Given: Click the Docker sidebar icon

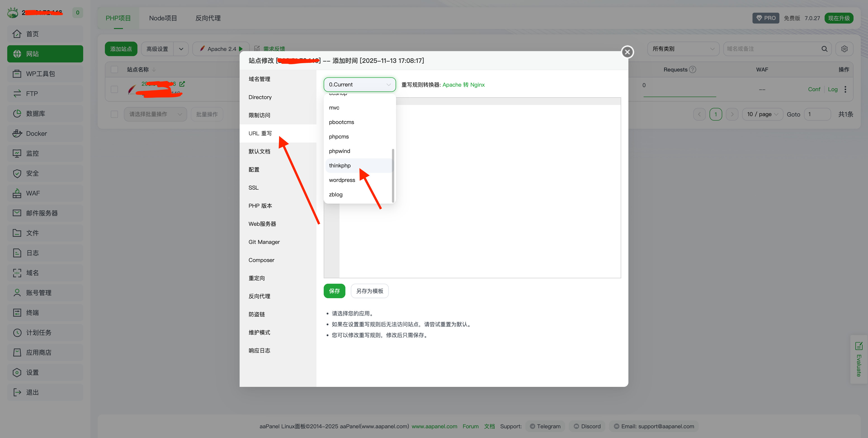Looking at the screenshot, I should pos(17,133).
